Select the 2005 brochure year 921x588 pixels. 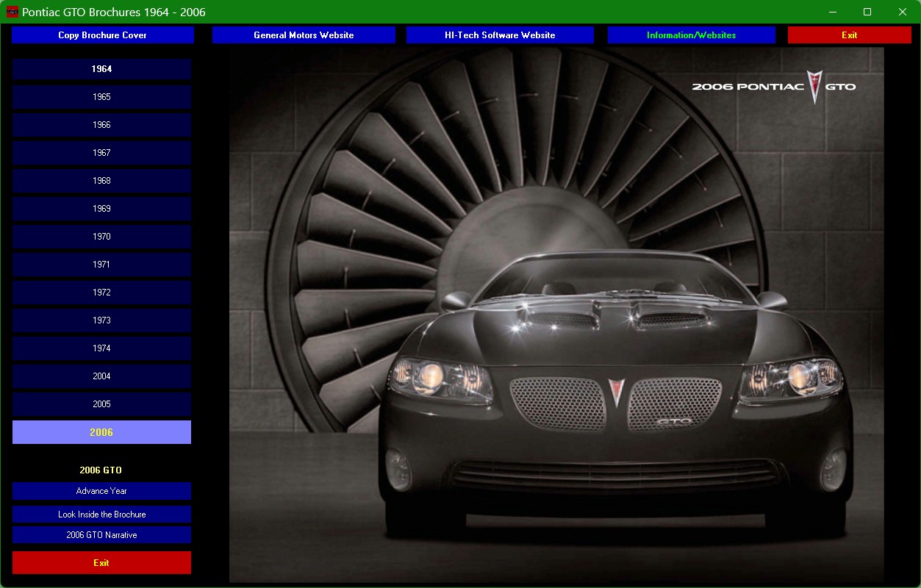(x=101, y=404)
